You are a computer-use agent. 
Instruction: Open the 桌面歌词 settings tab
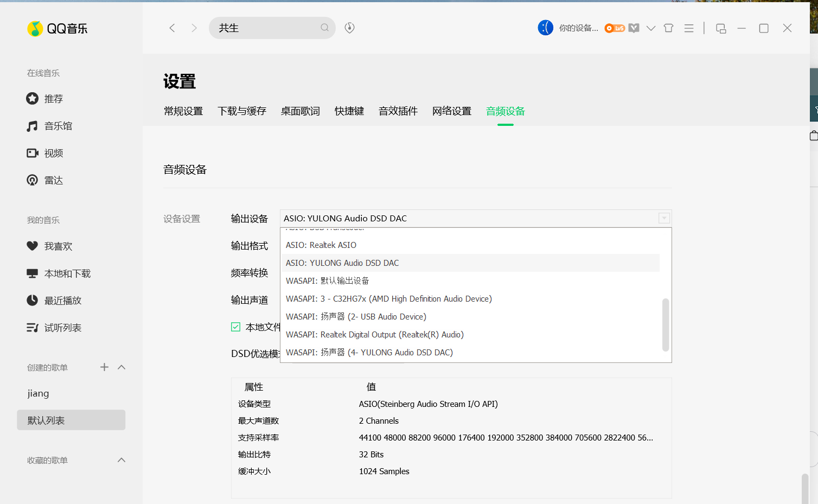[x=300, y=111]
